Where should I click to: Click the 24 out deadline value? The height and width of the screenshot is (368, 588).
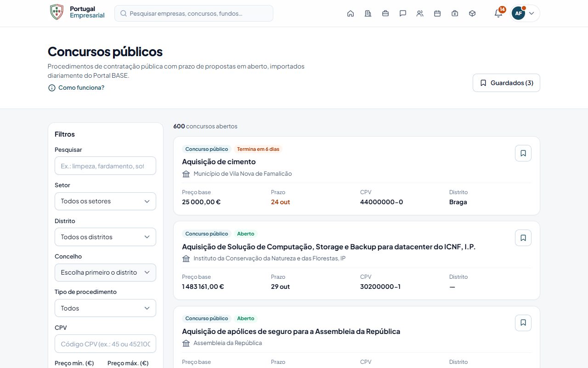tap(280, 202)
